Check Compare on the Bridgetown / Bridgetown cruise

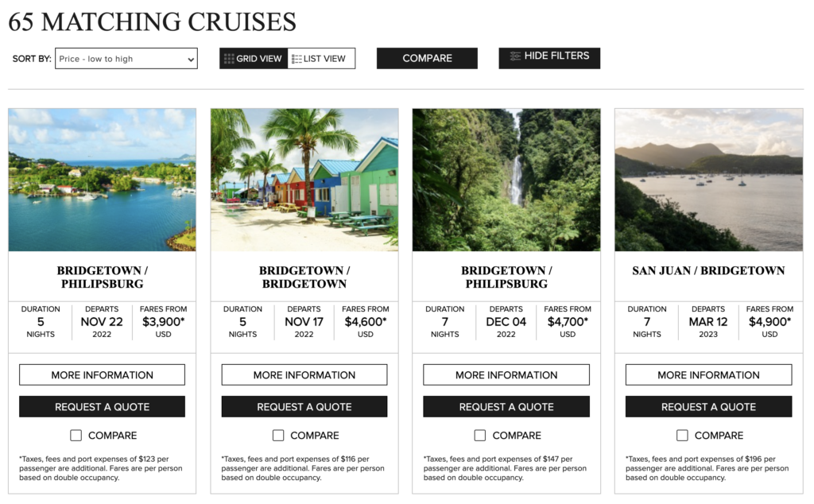pos(278,435)
